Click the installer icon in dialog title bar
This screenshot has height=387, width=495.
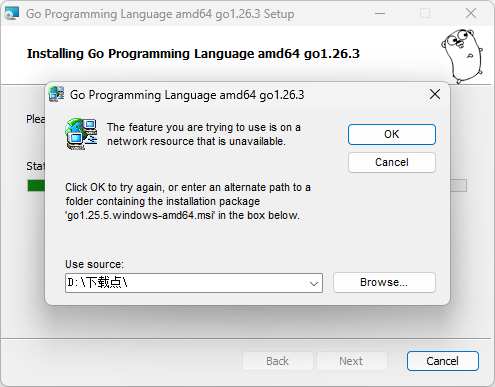point(56,94)
